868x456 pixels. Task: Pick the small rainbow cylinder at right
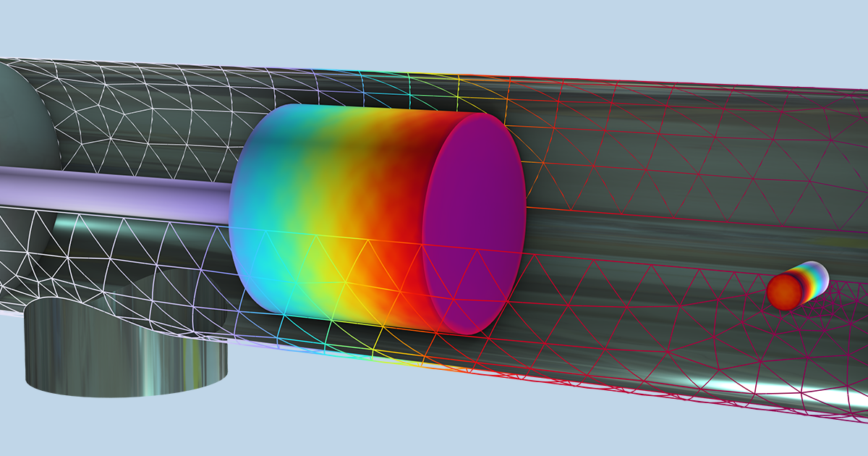click(797, 285)
